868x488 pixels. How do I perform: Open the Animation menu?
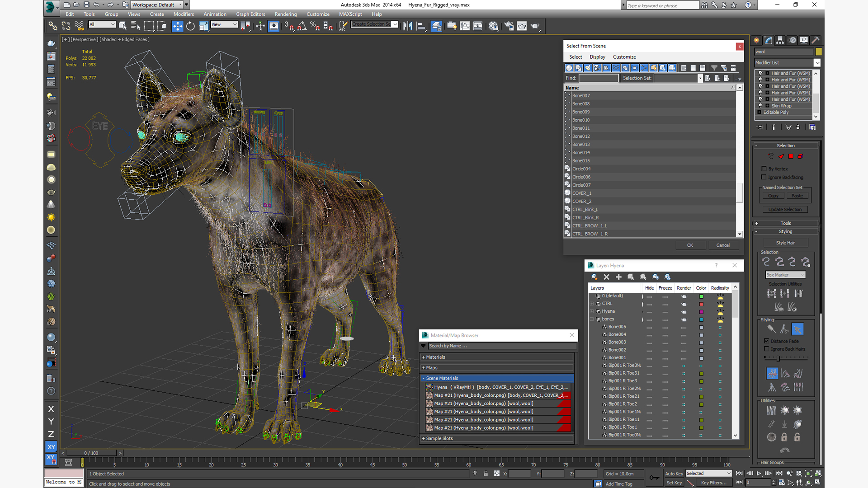click(x=215, y=14)
